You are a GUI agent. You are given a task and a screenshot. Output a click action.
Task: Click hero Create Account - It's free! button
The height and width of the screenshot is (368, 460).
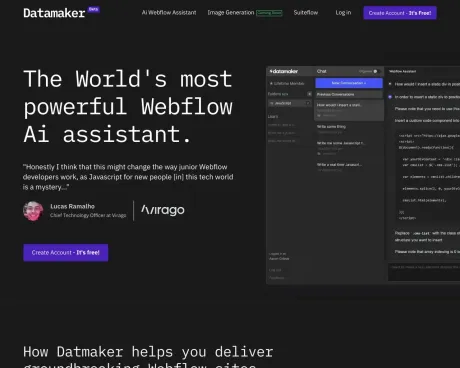click(66, 253)
